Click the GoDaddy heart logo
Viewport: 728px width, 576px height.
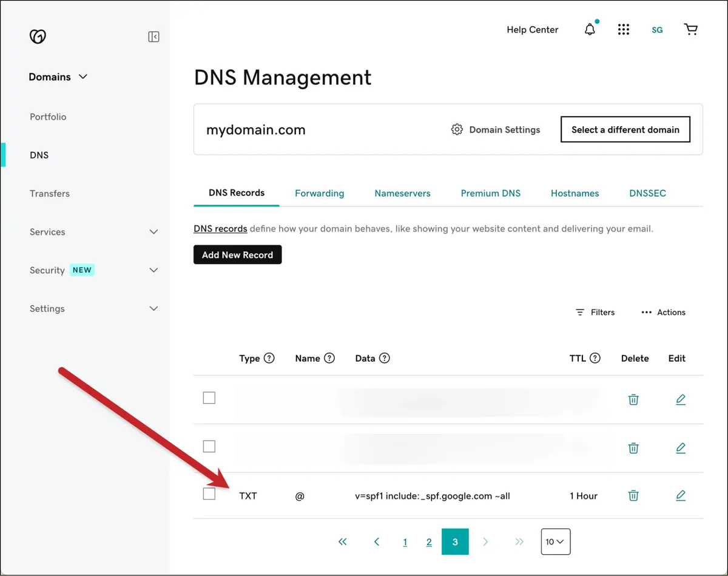[38, 36]
